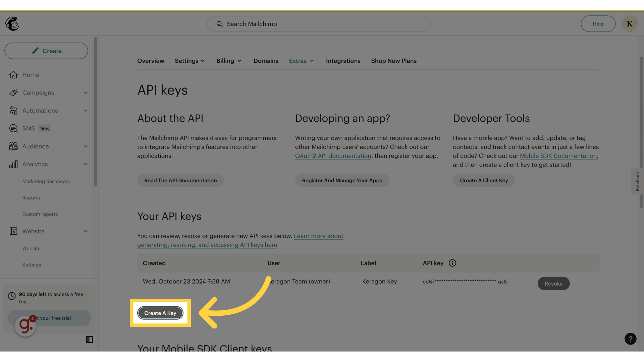Switch to the Overview tab
This screenshot has width=644, height=362.
(x=151, y=61)
